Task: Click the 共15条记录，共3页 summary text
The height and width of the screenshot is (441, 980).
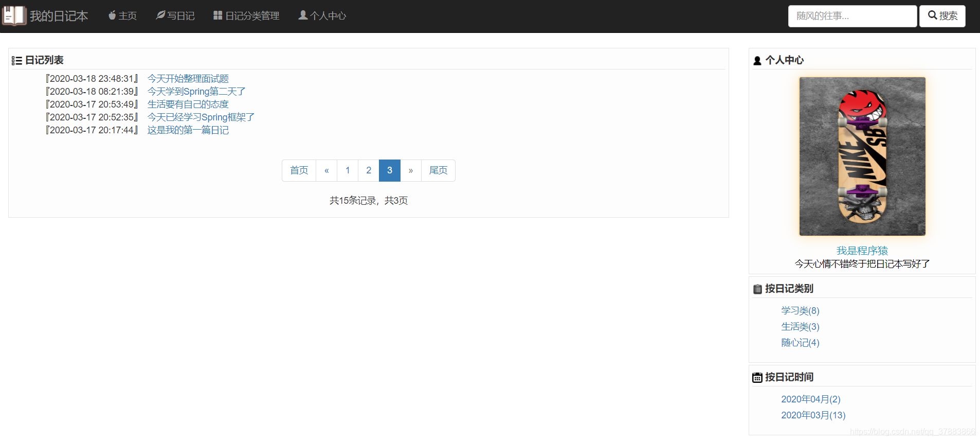Action: pyautogui.click(x=369, y=201)
